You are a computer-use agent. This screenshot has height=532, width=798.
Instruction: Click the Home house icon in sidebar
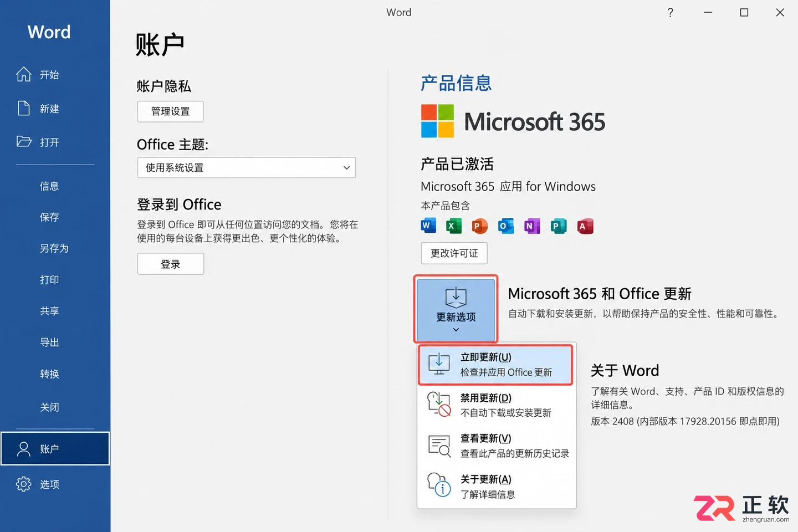pyautogui.click(x=24, y=74)
